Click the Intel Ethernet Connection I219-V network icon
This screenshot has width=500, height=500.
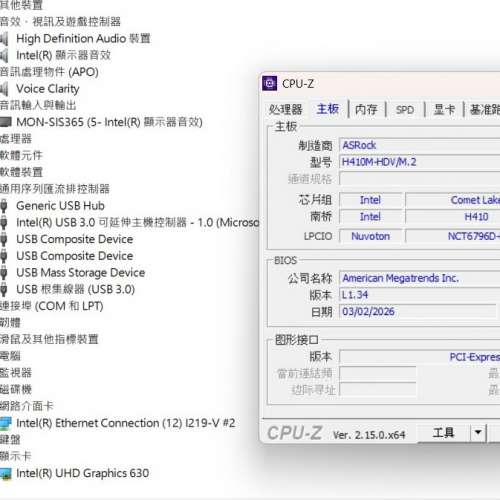pos(5,423)
